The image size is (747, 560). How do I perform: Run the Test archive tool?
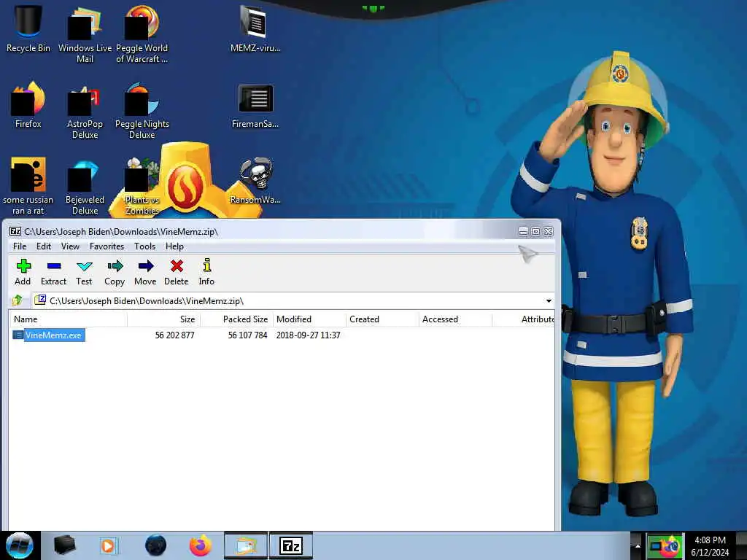point(84,273)
